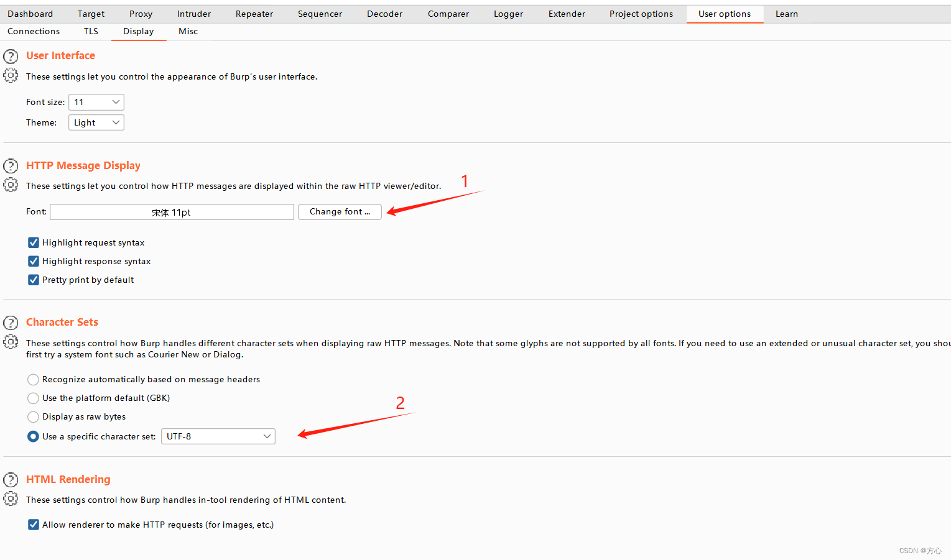
Task: Switch to the Comparer tab
Action: tap(448, 14)
